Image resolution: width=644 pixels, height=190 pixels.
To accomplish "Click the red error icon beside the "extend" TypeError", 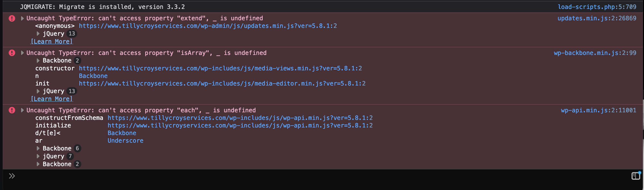I will coord(12,18).
